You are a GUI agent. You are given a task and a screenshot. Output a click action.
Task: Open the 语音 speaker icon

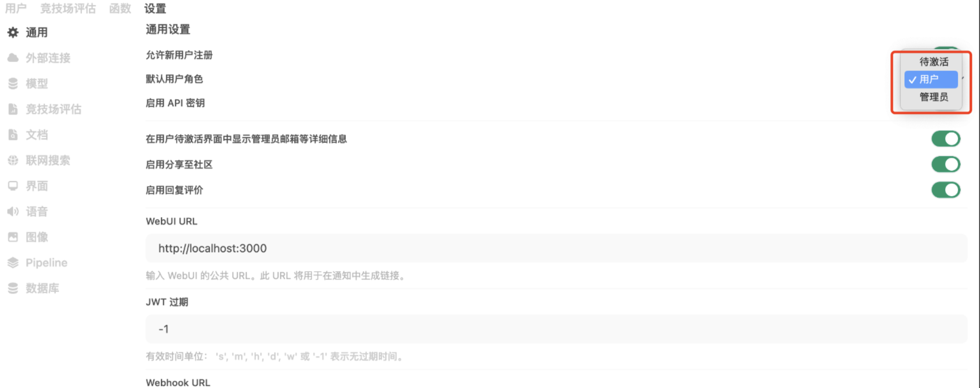click(13, 211)
